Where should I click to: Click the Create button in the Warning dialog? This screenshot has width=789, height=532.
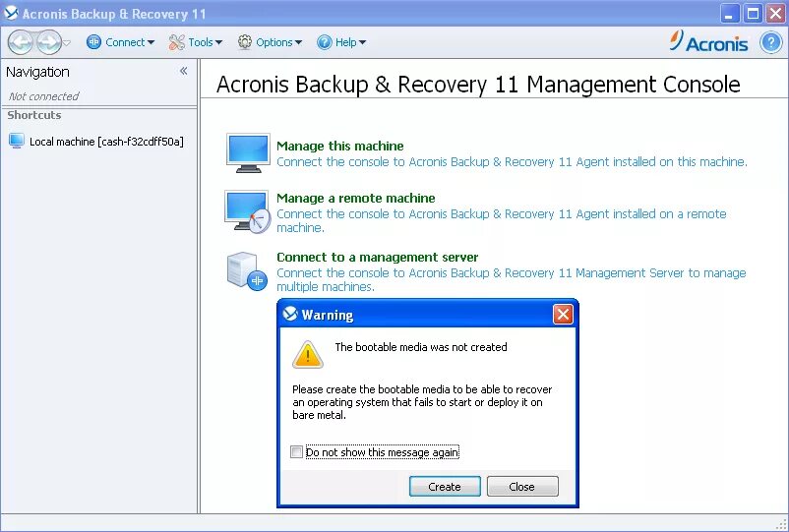(x=445, y=486)
